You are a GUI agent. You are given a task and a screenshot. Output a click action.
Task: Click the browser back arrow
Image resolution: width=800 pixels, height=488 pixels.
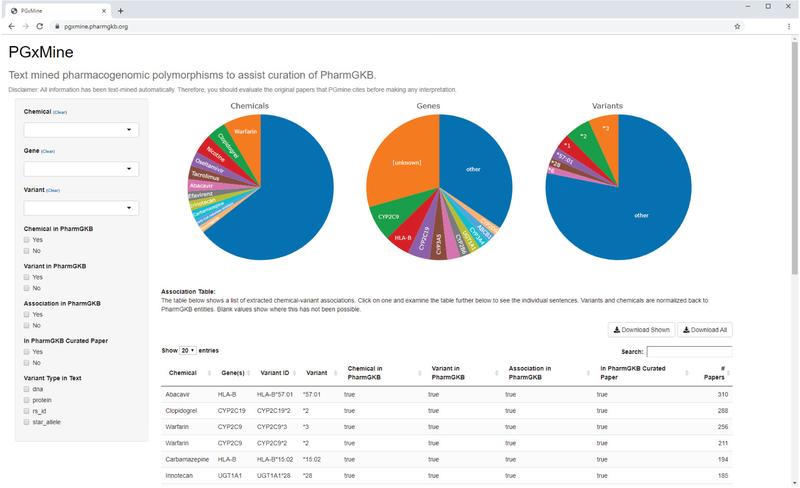pos(11,27)
